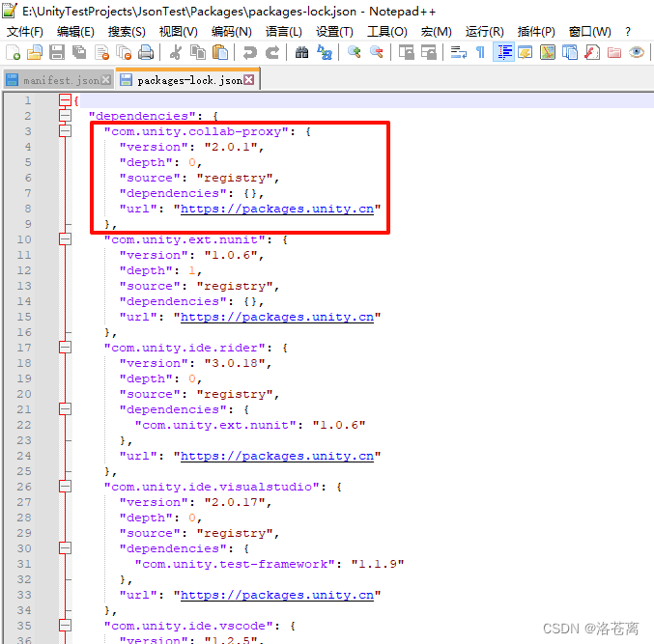Collapse the com.unity.ide.rider fold on line 17
Image resolution: width=654 pixels, height=644 pixels.
[65, 348]
